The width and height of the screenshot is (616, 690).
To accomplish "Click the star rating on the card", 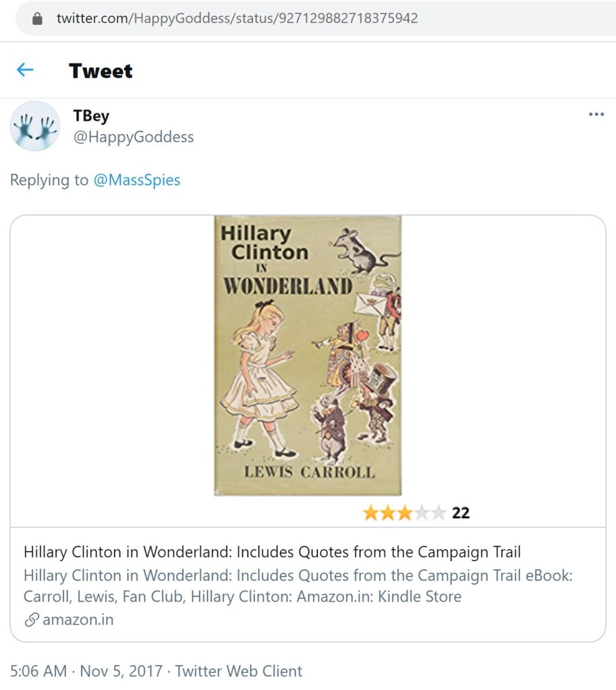I will point(404,513).
